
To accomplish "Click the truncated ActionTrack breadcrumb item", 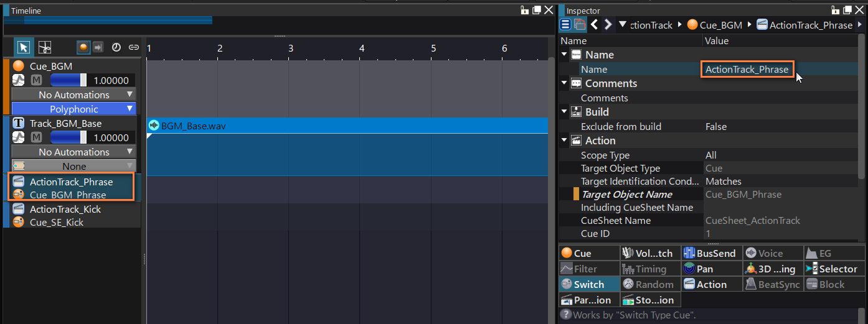I will 651,25.
